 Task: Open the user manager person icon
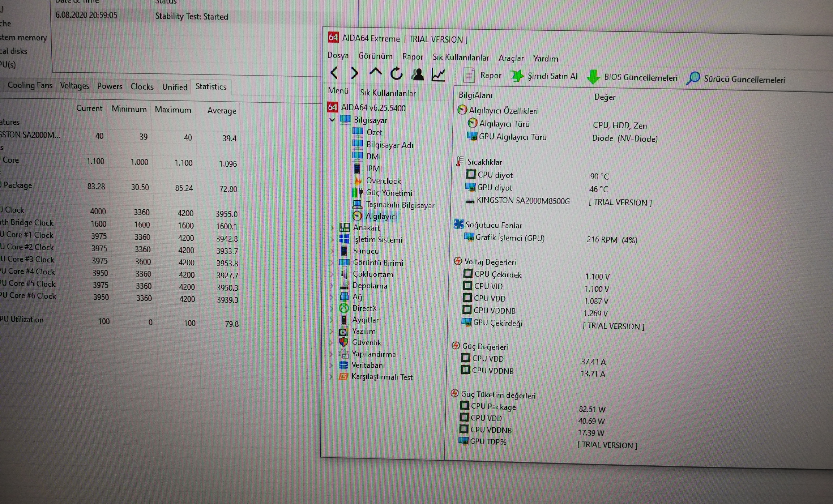(x=417, y=74)
